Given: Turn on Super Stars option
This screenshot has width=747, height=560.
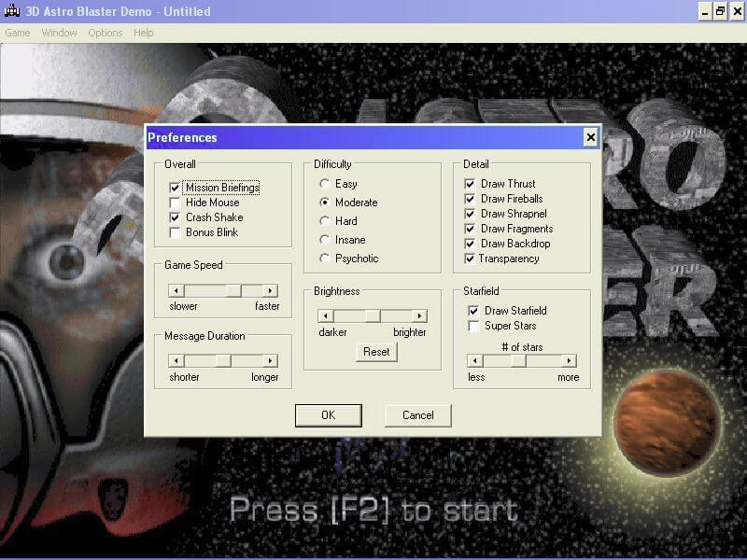Looking at the screenshot, I should click(473, 326).
